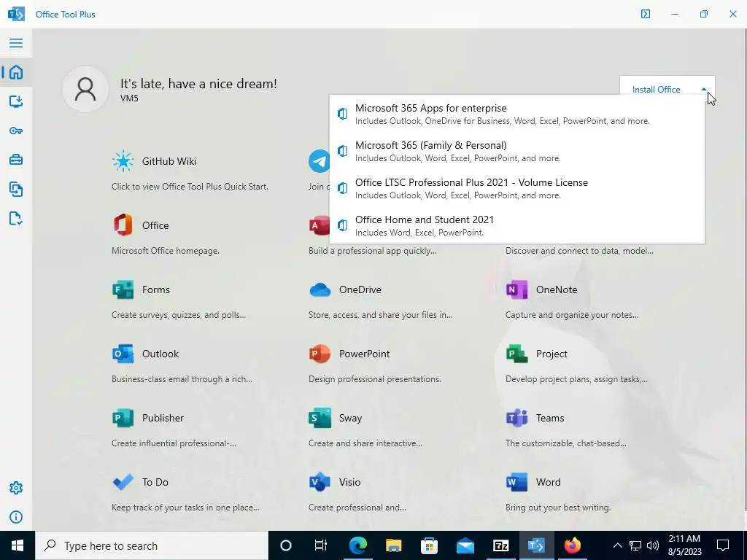Click the OneDrive cloud icon
This screenshot has width=747, height=560.
320,289
